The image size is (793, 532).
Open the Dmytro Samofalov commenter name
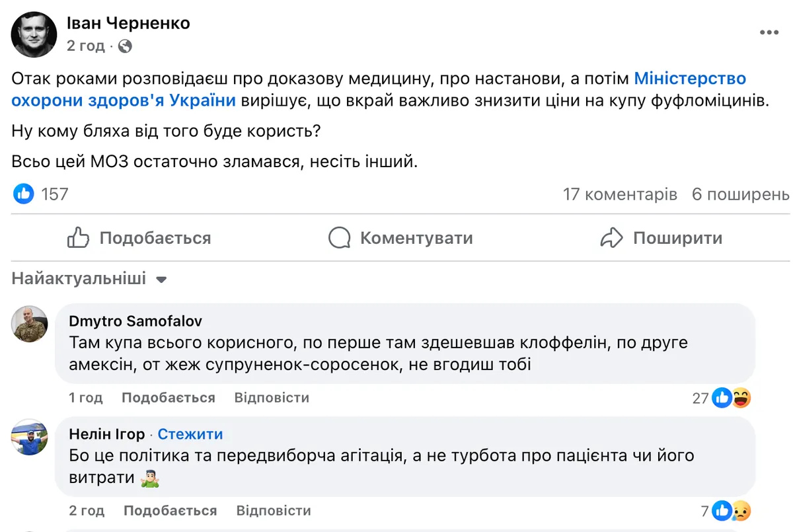135,321
